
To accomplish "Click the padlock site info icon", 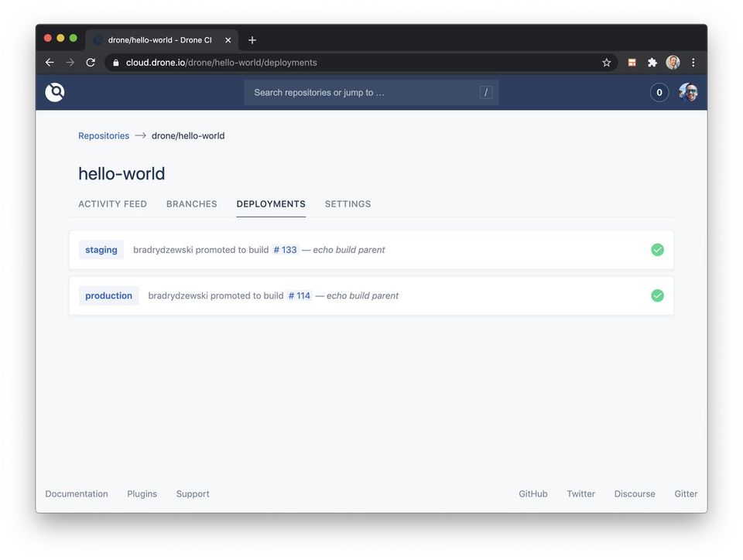I will 116,63.
